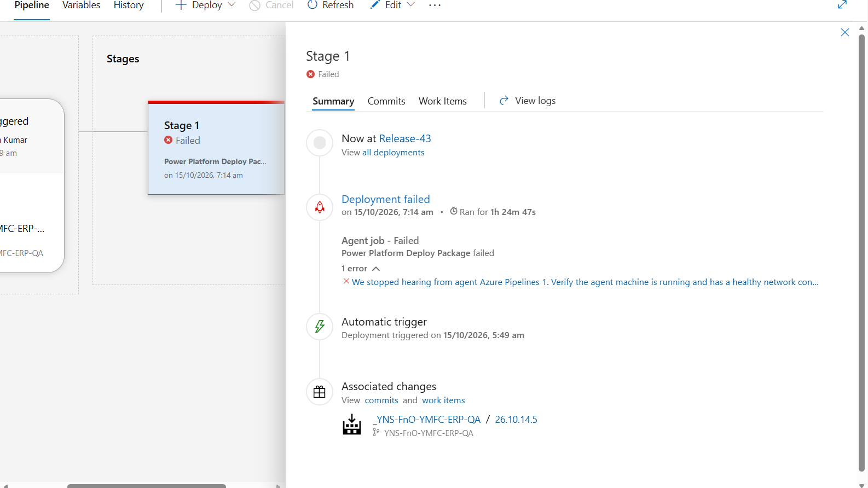The image size is (868, 488).
Task: Select the Summary tab
Action: tap(333, 101)
